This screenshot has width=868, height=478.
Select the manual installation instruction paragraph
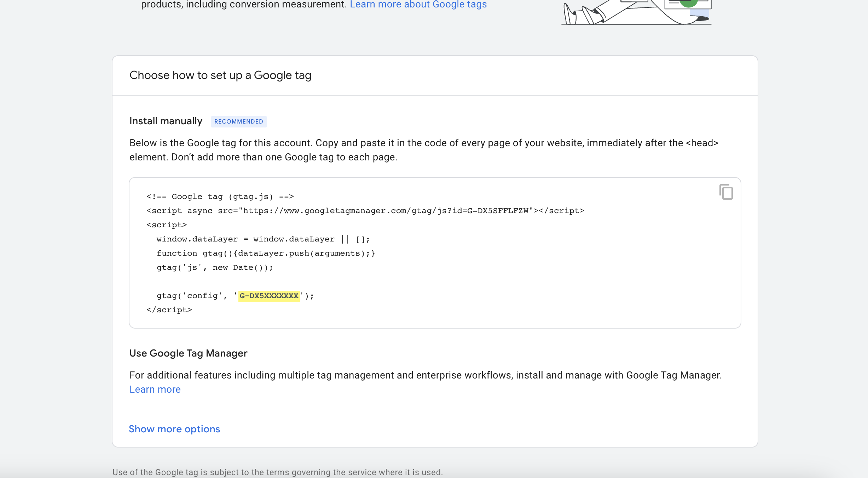(424, 149)
